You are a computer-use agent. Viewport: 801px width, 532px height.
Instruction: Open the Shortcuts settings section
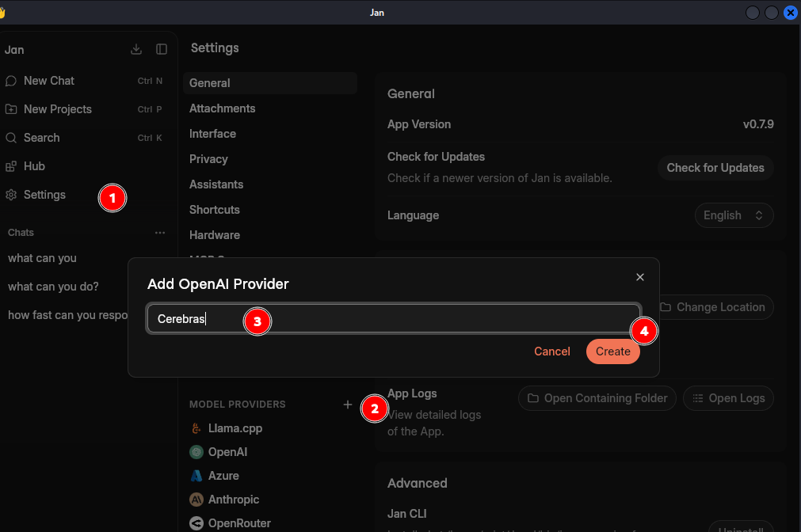(269, 210)
